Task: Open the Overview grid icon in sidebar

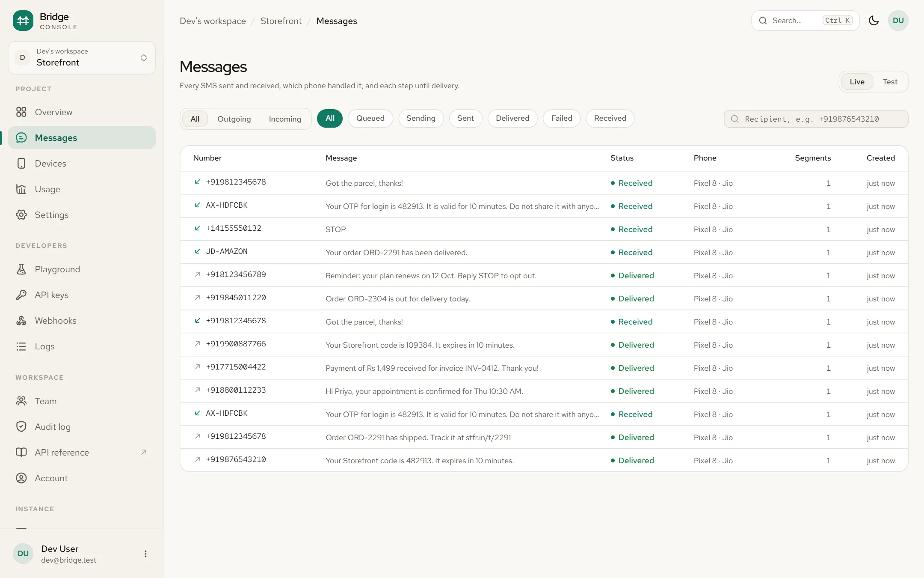Action: [x=21, y=112]
